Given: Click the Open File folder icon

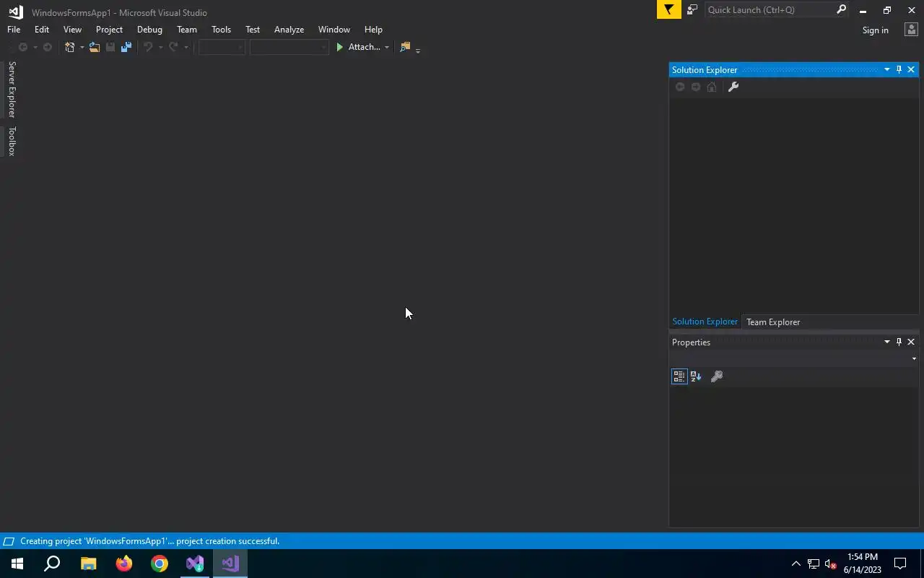Looking at the screenshot, I should pyautogui.click(x=95, y=47).
